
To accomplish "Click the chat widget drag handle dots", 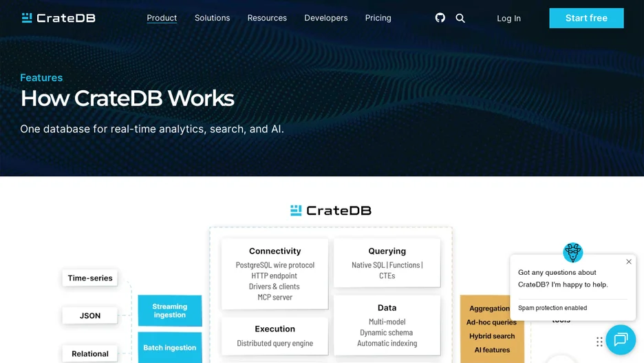I will pos(599,342).
